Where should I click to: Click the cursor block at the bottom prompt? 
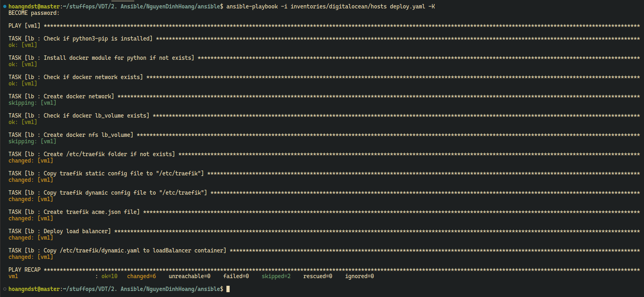point(228,289)
